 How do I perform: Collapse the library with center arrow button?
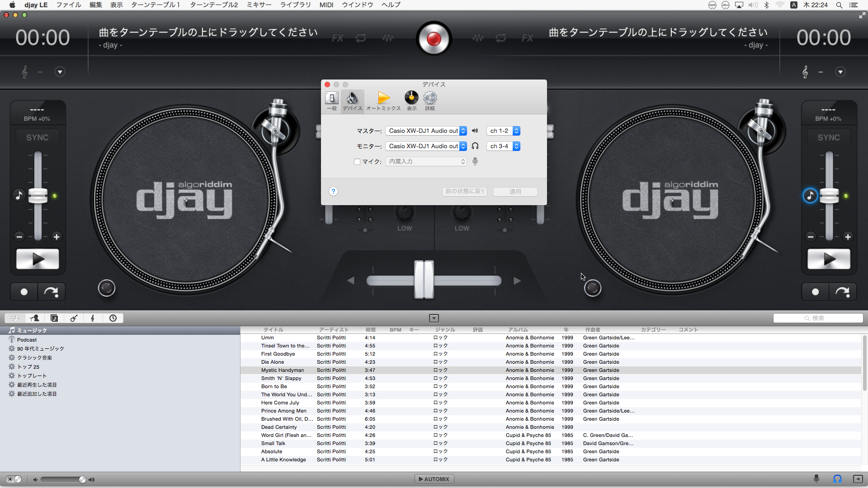(434, 318)
